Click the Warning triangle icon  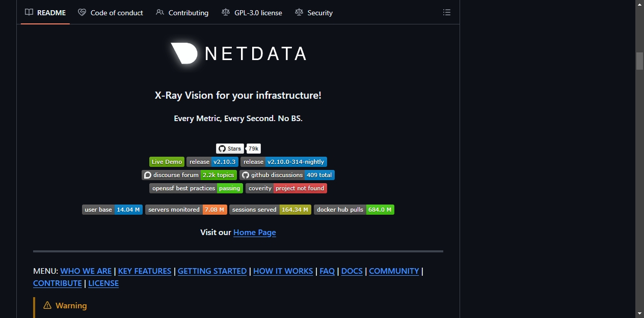(x=47, y=305)
